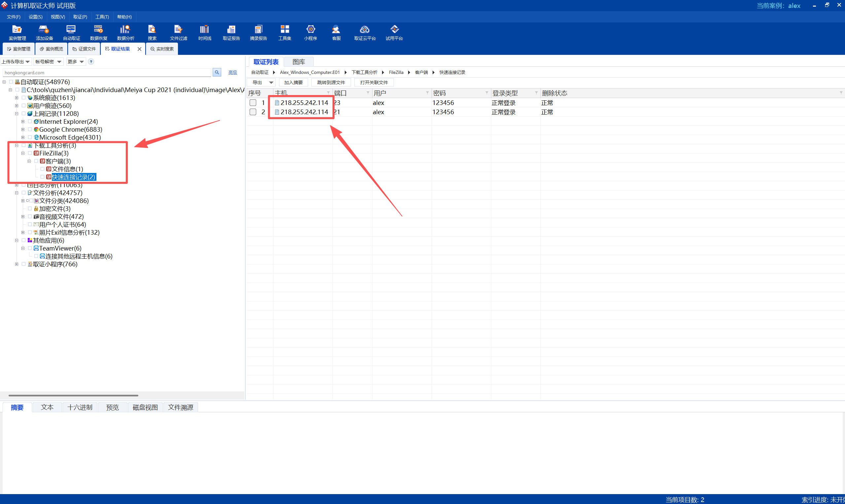This screenshot has height=504, width=845.
Task: Click the hongkongcard.com search input field
Action: [107, 73]
